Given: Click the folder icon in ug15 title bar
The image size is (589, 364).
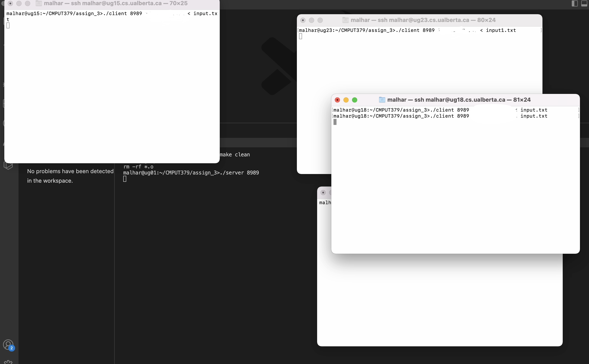Looking at the screenshot, I should click(x=39, y=3).
